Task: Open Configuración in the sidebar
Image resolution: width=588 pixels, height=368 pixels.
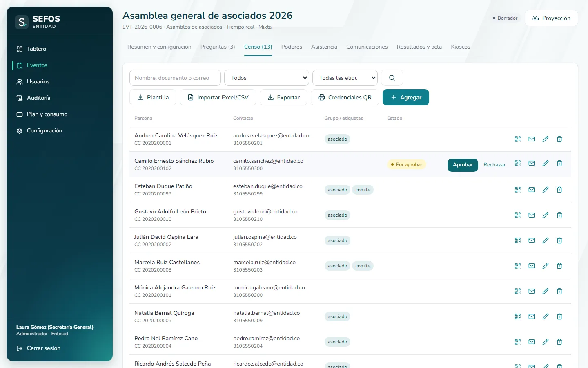Action: (x=60, y=130)
